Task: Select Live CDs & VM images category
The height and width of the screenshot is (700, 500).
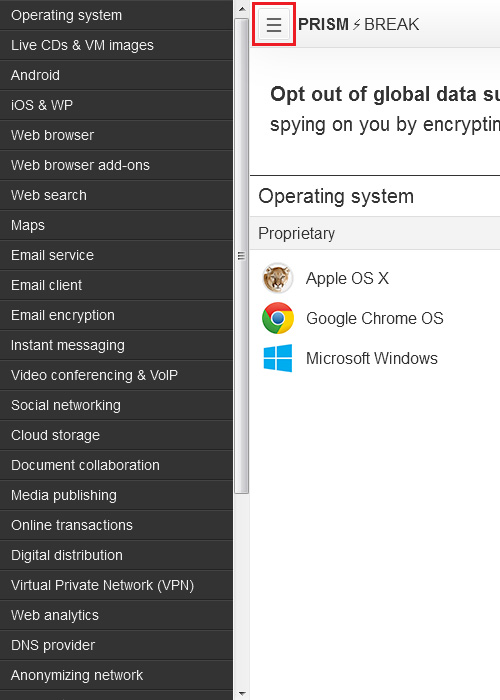Action: pos(116,45)
